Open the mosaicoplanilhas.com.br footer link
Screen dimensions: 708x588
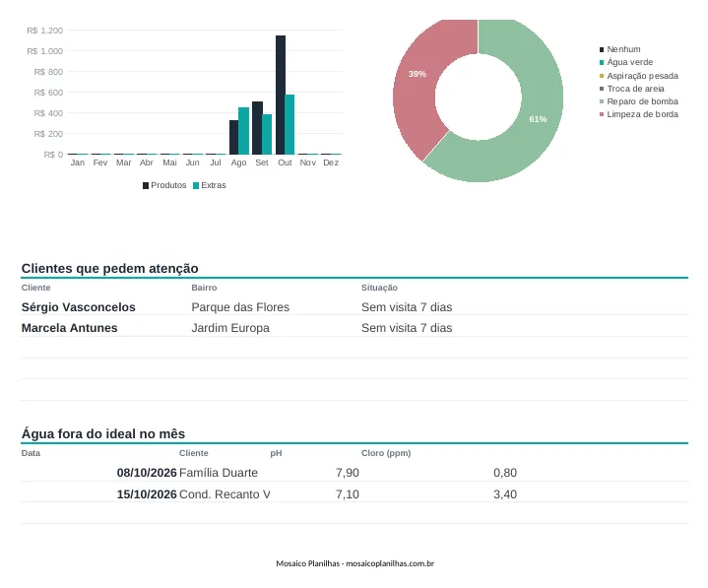point(390,563)
